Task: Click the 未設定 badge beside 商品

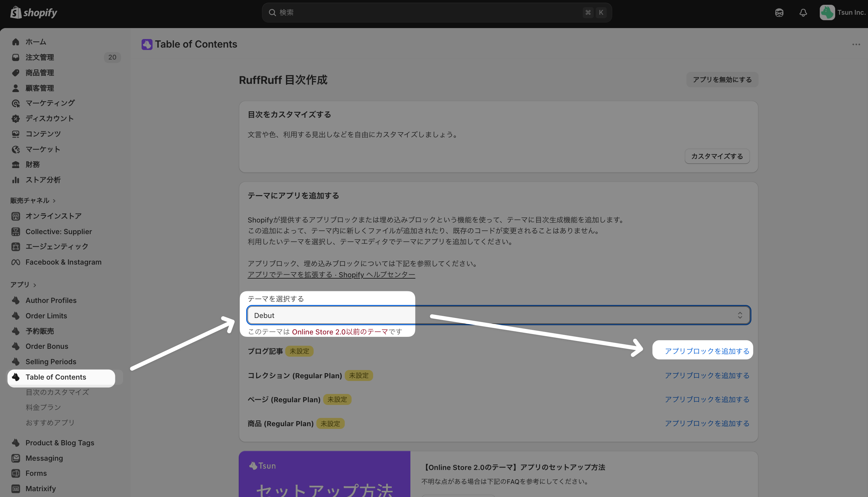Action: coord(330,423)
